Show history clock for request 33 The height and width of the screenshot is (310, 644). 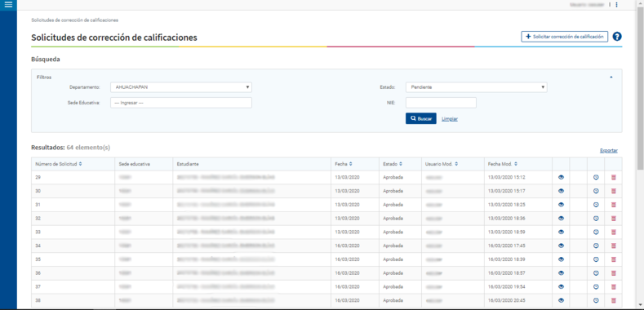click(596, 232)
